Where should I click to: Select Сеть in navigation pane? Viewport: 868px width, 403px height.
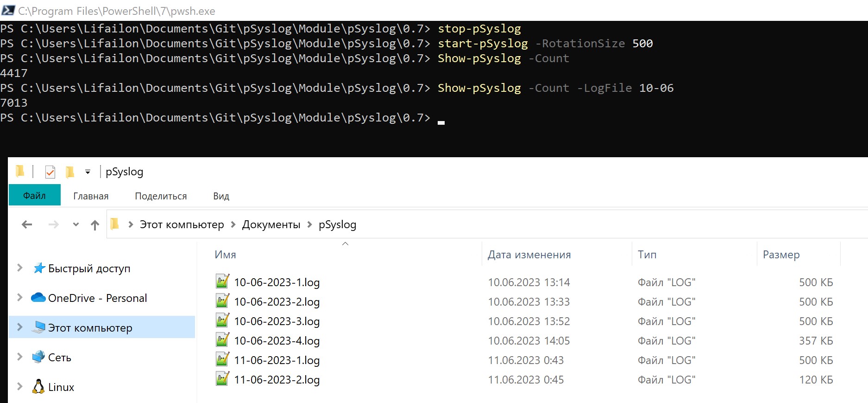tap(60, 358)
